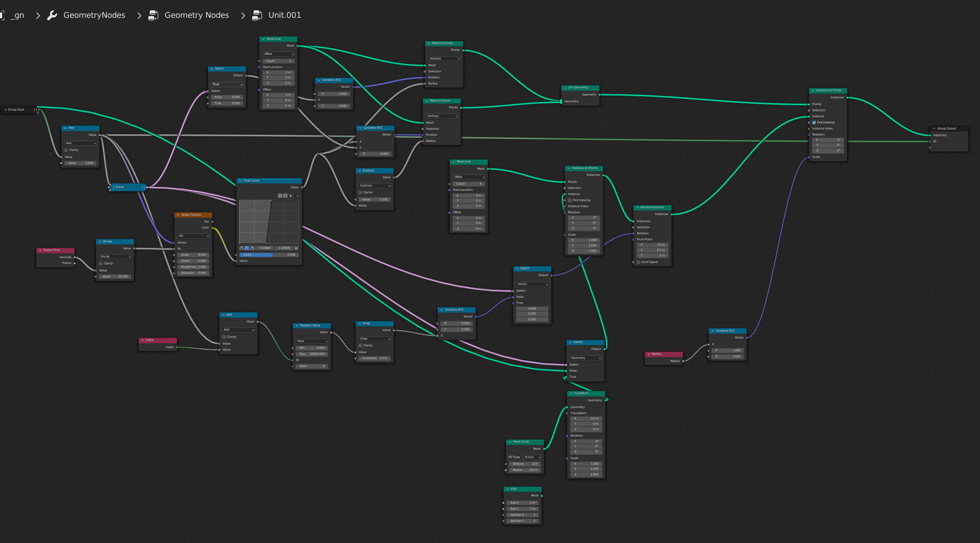Image resolution: width=980 pixels, height=543 pixels.
Task: Delete the selected Float Curve point
Action: tap(296, 248)
